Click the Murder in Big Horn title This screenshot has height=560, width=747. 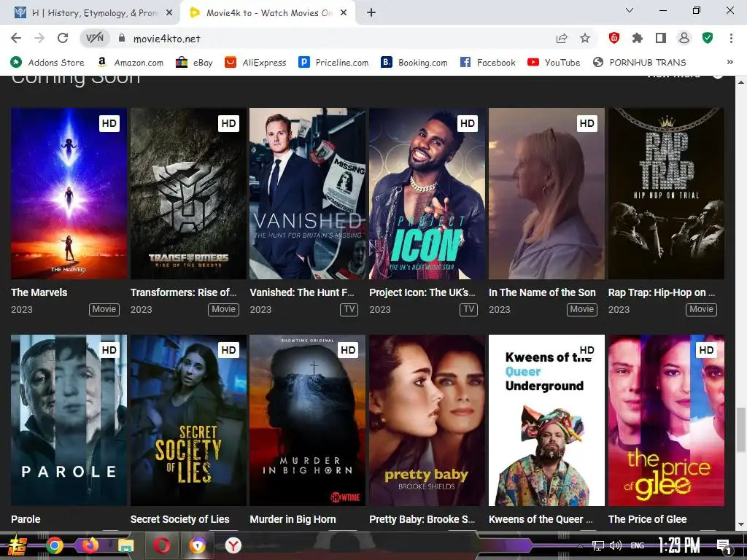pos(293,519)
